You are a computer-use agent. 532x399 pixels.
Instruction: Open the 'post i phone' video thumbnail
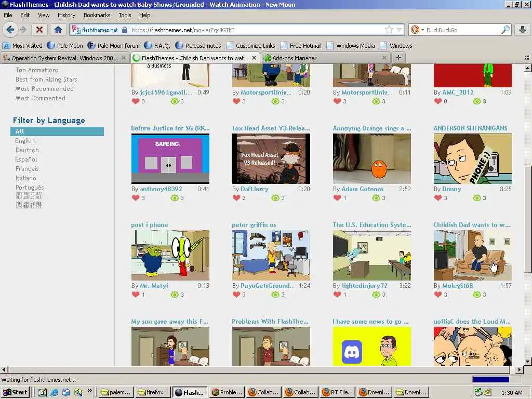(170, 255)
